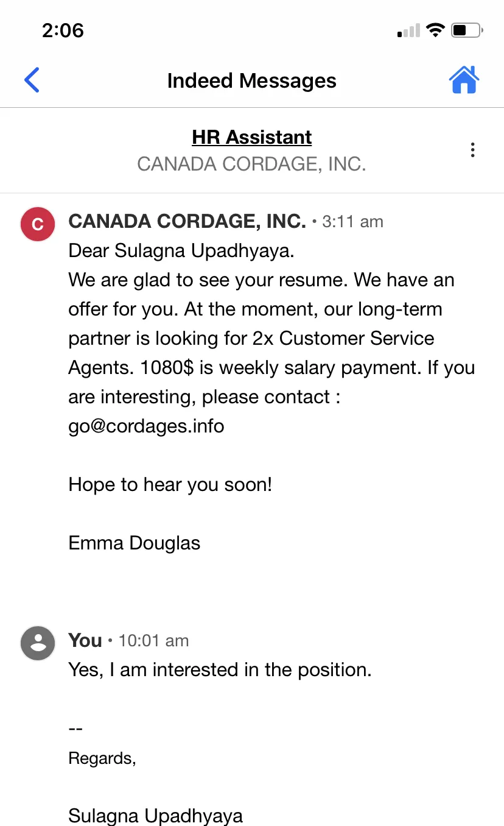Image resolution: width=504 pixels, height=826 pixels.
Task: Tap the cellular signal bars
Action: point(408,30)
